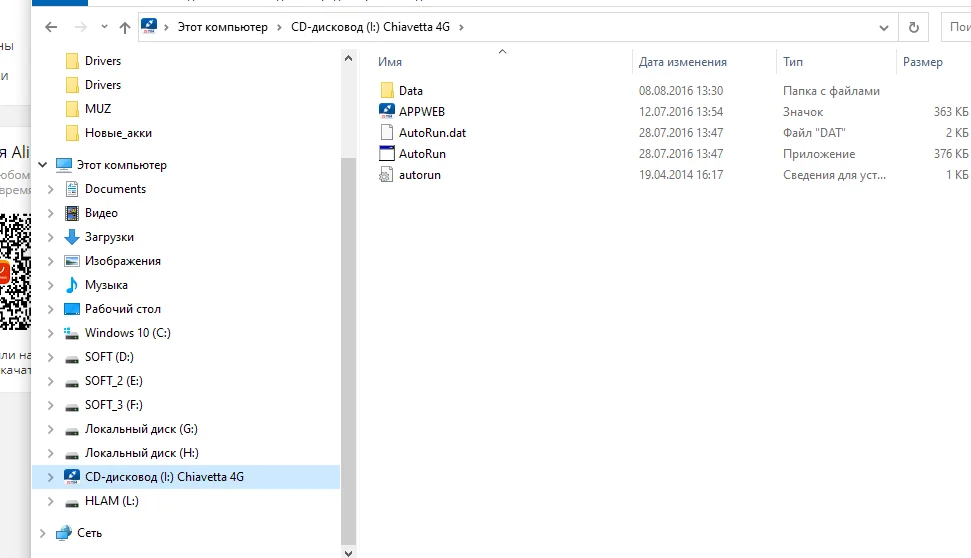Click the Изображения pictures icon
This screenshot has height=558, width=971.
click(x=72, y=261)
